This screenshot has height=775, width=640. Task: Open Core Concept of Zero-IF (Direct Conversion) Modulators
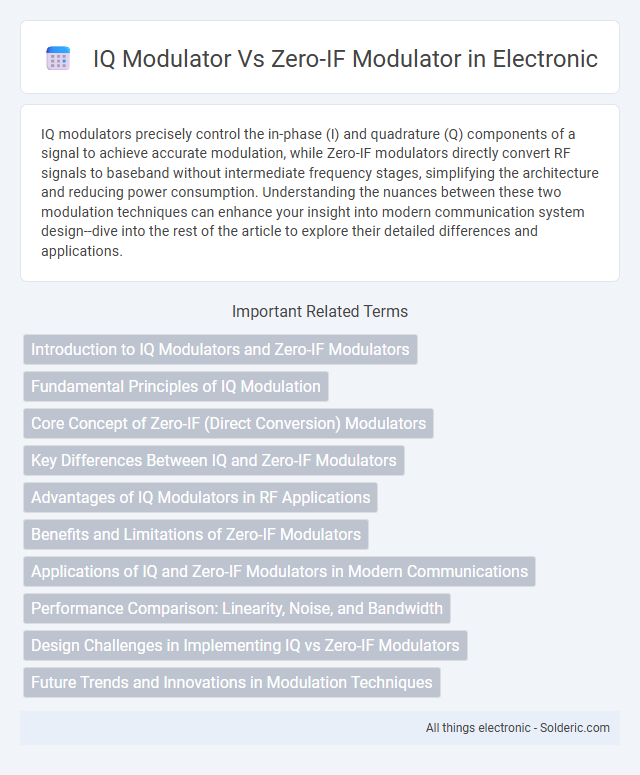click(228, 424)
